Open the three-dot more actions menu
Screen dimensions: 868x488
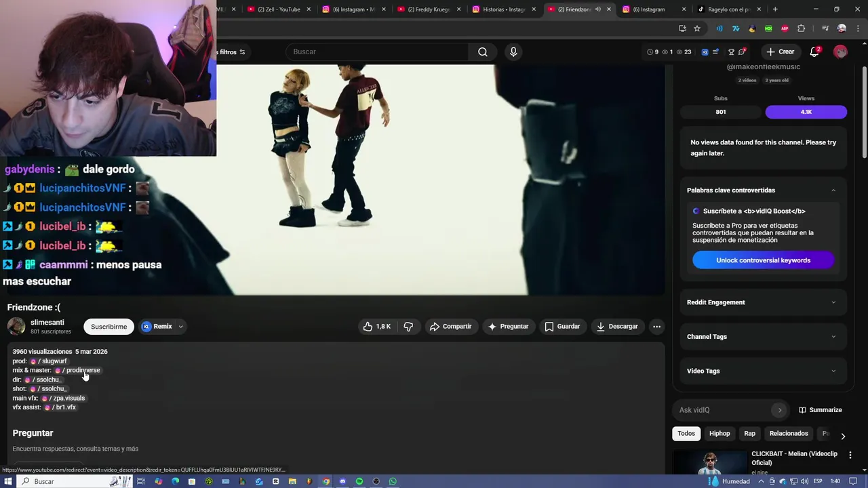656,326
